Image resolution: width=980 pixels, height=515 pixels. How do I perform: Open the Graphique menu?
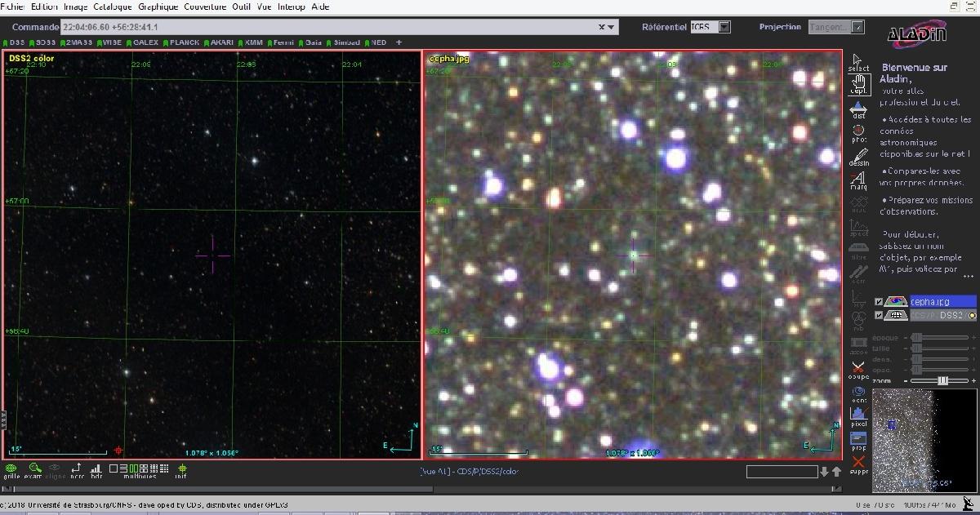158,7
